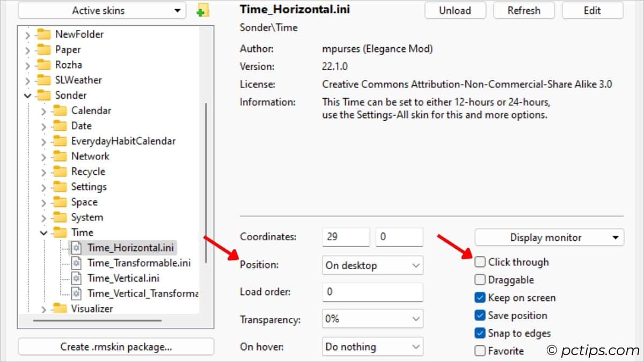
Task: Open the Position dropdown
Action: [372, 265]
